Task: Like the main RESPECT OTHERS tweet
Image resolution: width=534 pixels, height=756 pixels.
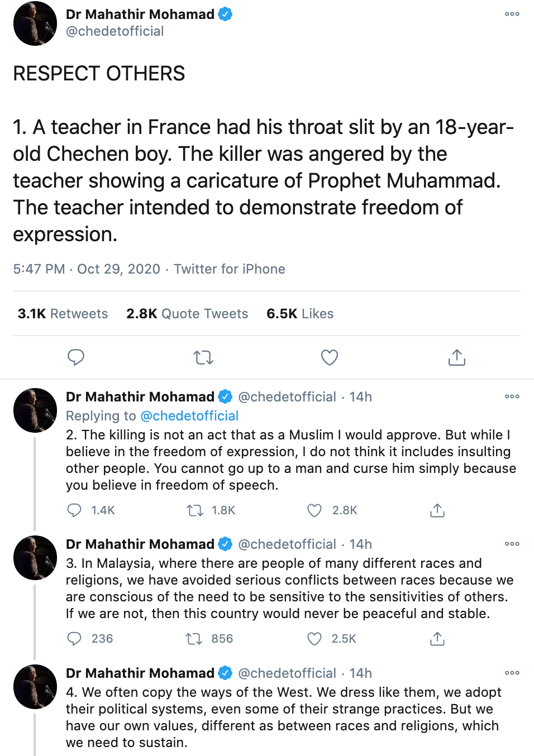Action: (330, 357)
